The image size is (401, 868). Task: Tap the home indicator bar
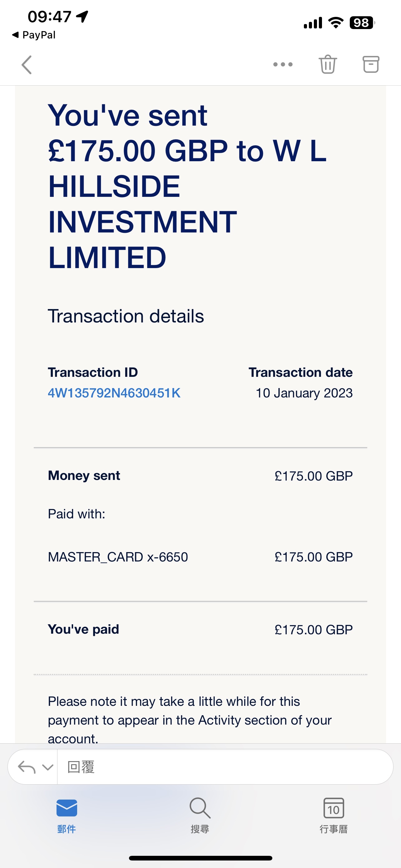(200, 858)
